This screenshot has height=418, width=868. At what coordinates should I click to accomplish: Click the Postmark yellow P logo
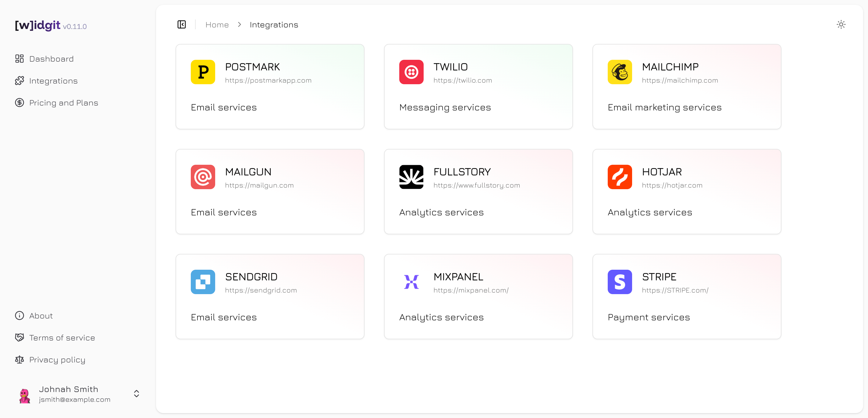pyautogui.click(x=203, y=72)
